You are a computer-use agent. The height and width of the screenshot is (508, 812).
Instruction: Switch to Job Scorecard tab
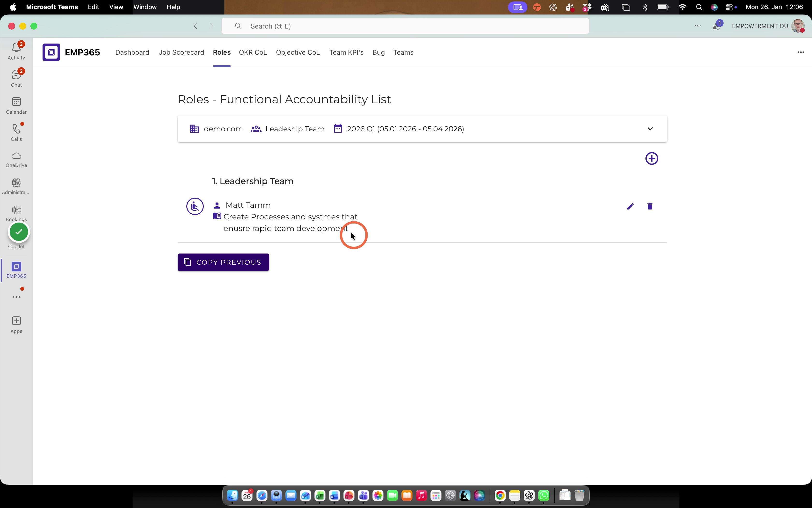[x=181, y=52]
